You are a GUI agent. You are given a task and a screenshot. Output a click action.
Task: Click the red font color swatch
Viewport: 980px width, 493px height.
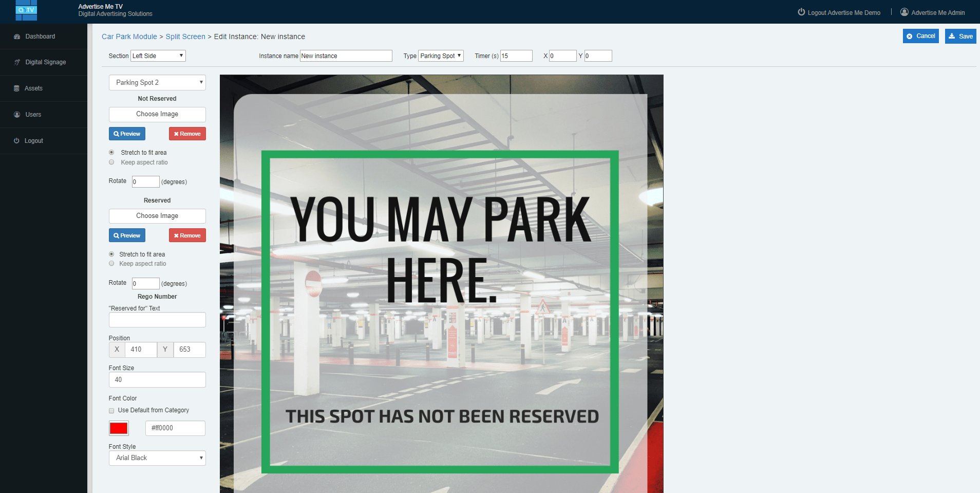coord(119,428)
